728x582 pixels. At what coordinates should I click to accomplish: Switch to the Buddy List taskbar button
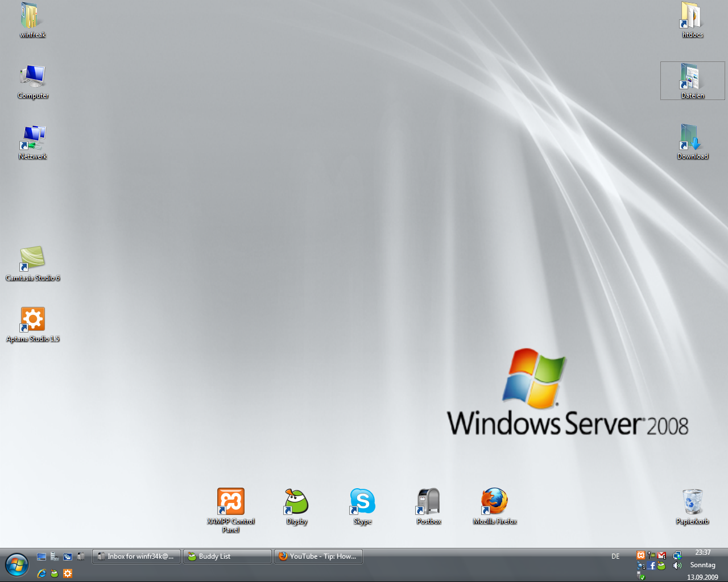227,556
